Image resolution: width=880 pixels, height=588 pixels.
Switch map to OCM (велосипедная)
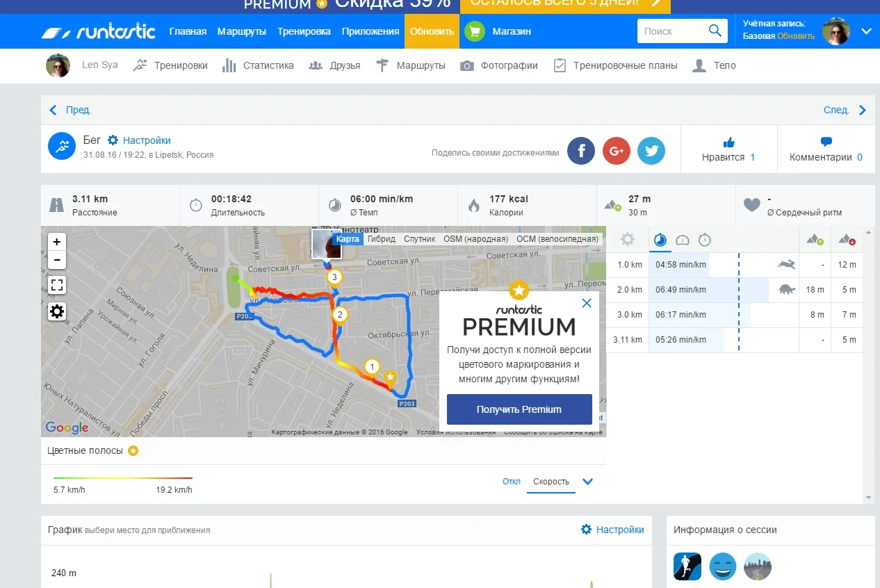point(557,238)
